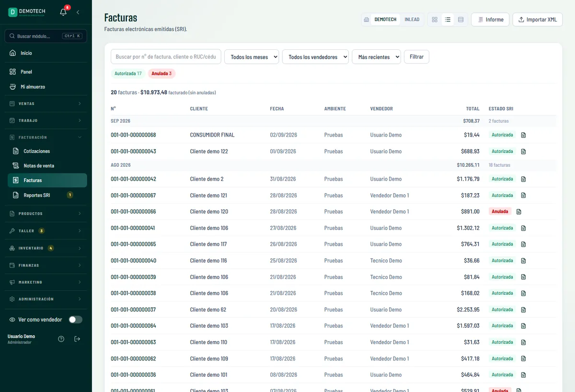Screen dimensions: 575x392
Task: Click the invoice search input field
Action: click(x=166, y=57)
